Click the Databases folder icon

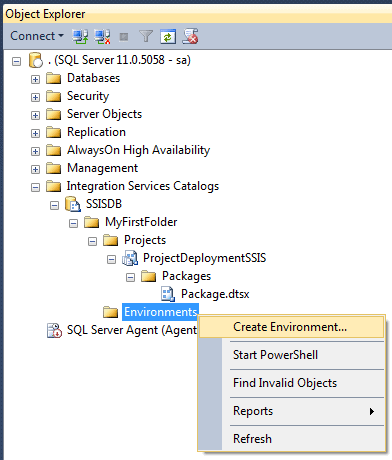coord(53,78)
